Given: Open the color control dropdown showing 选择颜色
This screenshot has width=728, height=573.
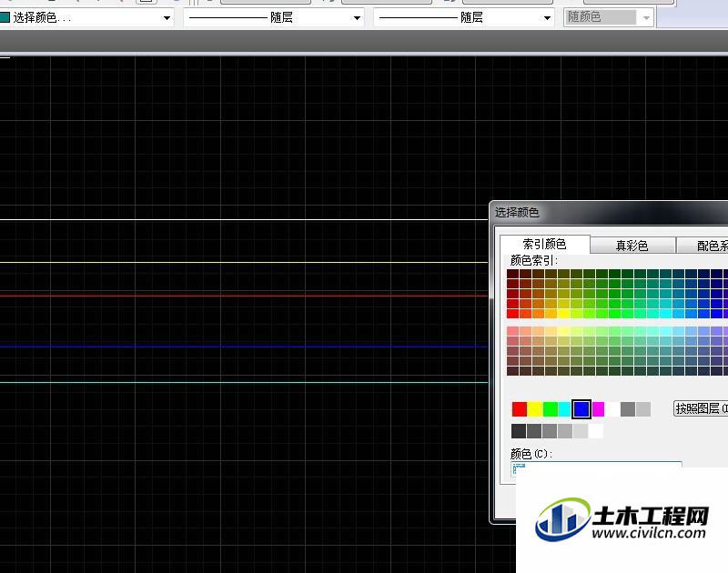Looking at the screenshot, I should [86, 17].
